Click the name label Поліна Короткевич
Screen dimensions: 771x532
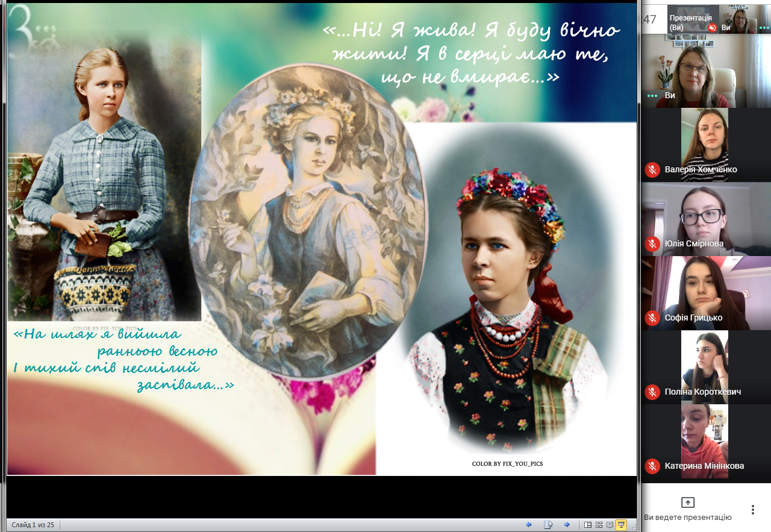[702, 392]
